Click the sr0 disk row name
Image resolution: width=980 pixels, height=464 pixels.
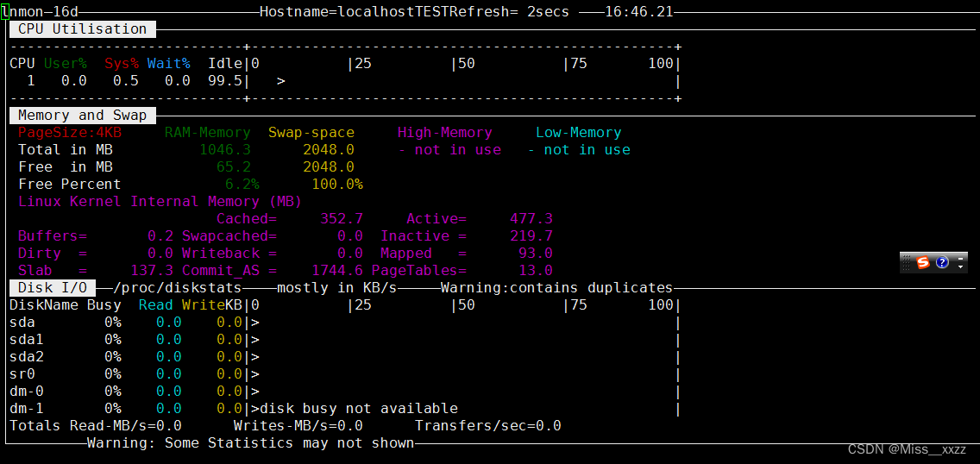22,374
